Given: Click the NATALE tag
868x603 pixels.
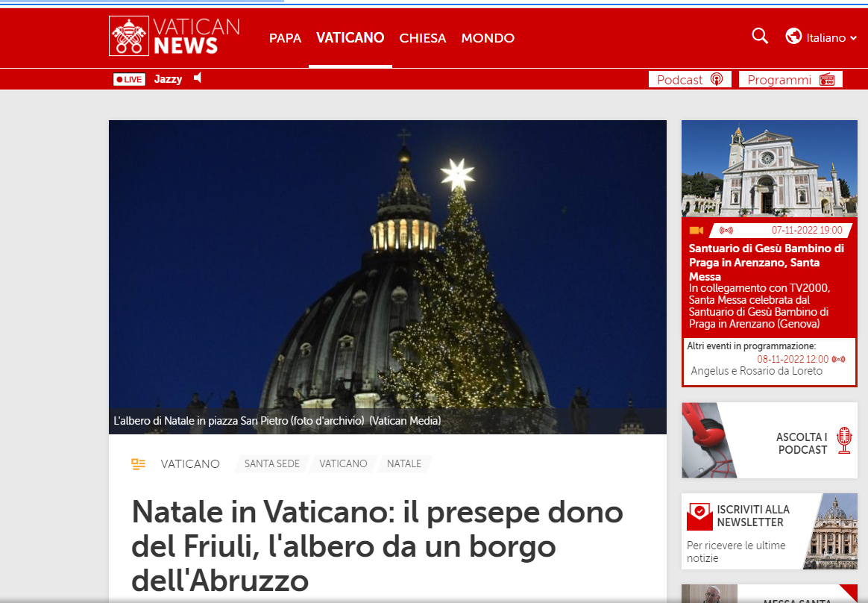Looking at the screenshot, I should [404, 463].
